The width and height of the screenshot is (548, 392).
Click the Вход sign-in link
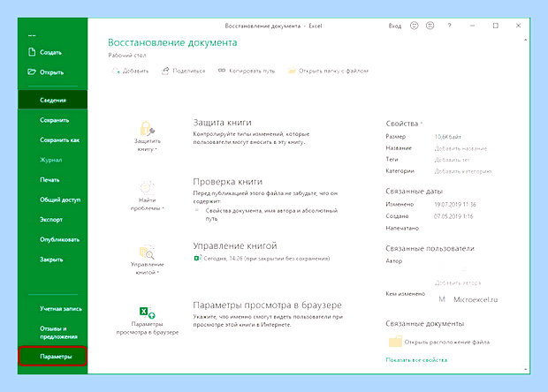point(394,26)
